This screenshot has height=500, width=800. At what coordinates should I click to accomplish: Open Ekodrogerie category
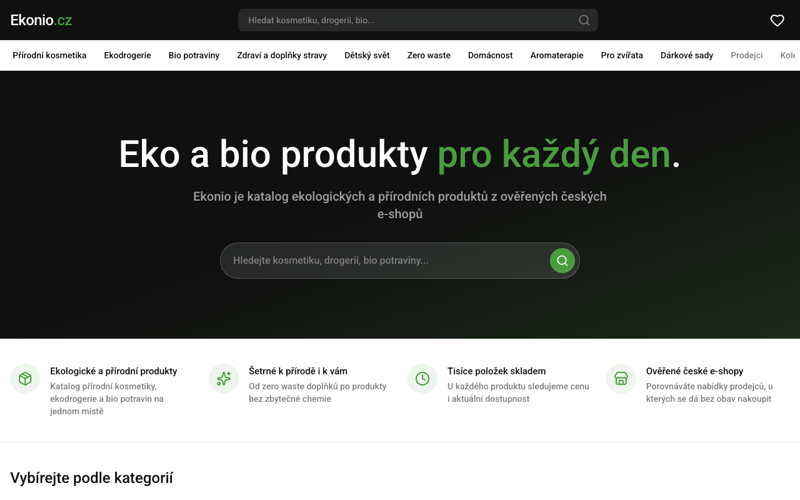tap(128, 55)
